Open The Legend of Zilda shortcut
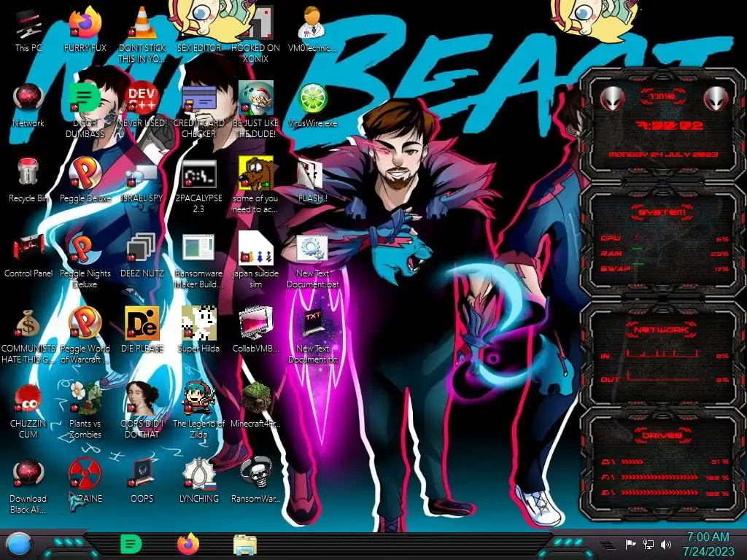The width and height of the screenshot is (747, 560). [198, 411]
